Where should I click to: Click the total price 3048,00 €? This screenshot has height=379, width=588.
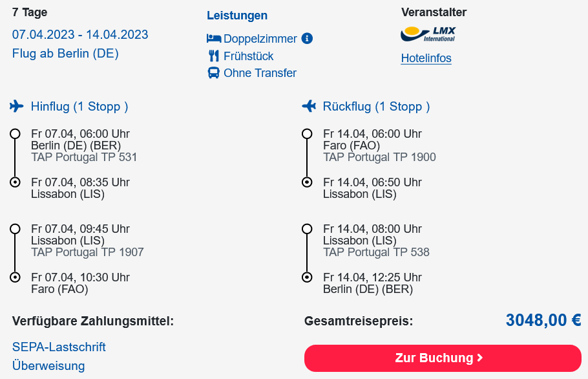pos(543,320)
